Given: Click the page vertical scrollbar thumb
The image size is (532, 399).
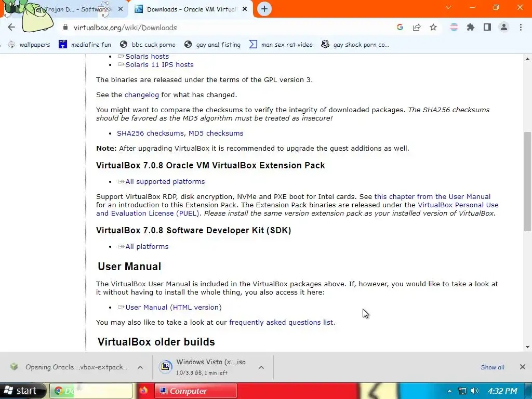Looking at the screenshot, I should (x=527, y=181).
